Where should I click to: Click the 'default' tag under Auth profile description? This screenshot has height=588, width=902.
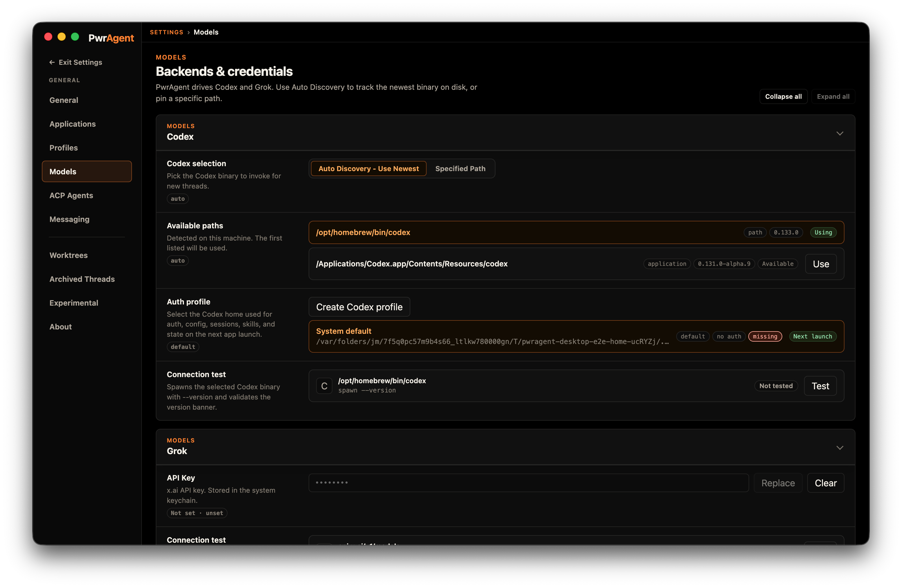(x=183, y=347)
